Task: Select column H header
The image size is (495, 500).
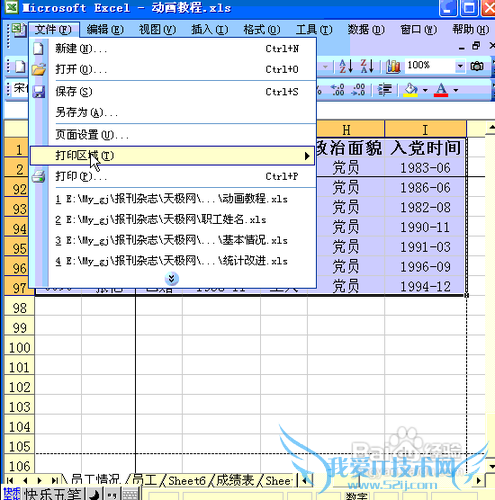Action: tap(346, 129)
